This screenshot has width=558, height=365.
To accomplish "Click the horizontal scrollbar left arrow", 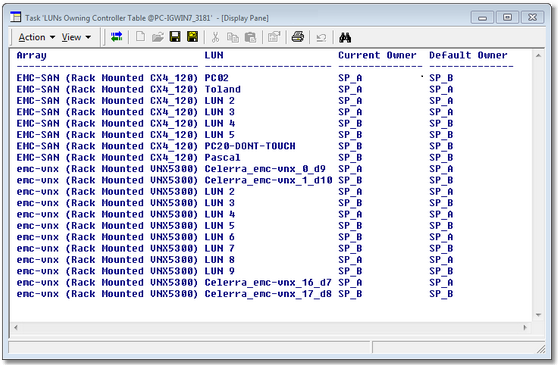I will pos(16,327).
